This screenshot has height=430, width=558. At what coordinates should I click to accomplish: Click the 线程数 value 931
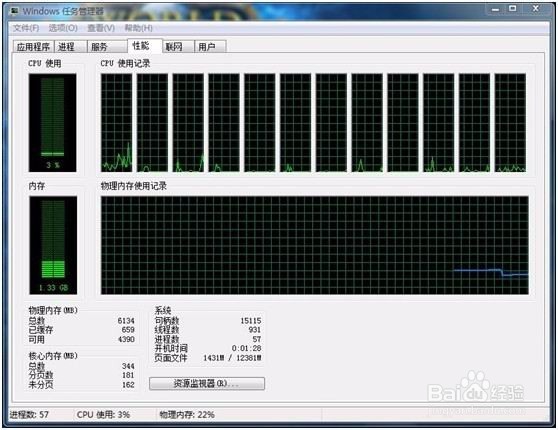255,330
